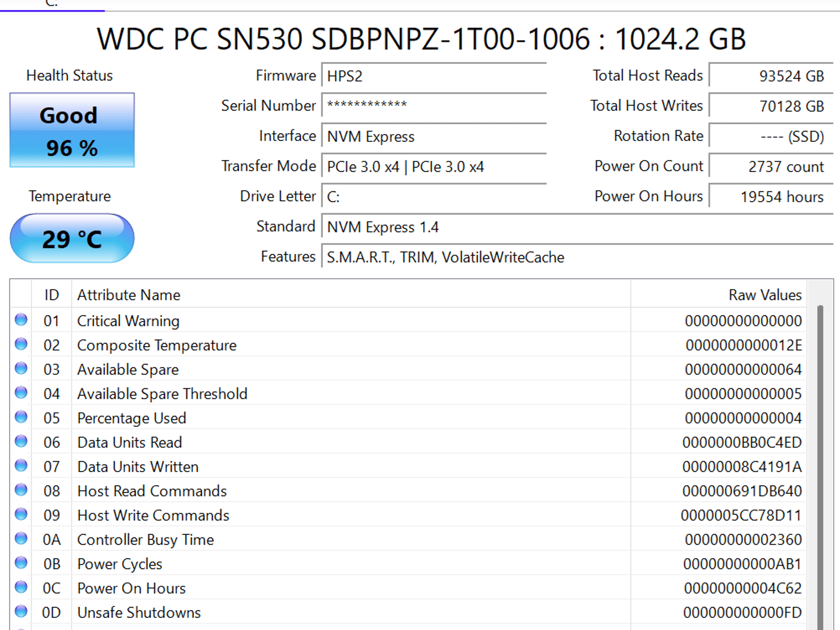Click the status dot for Unsafe Shutdowns
This screenshot has height=630, width=840.
pos(21,611)
